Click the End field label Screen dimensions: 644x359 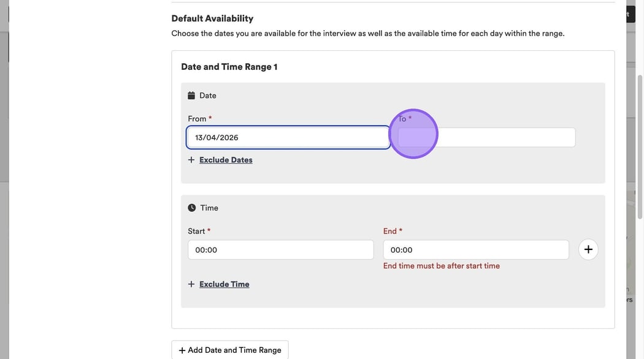click(390, 231)
